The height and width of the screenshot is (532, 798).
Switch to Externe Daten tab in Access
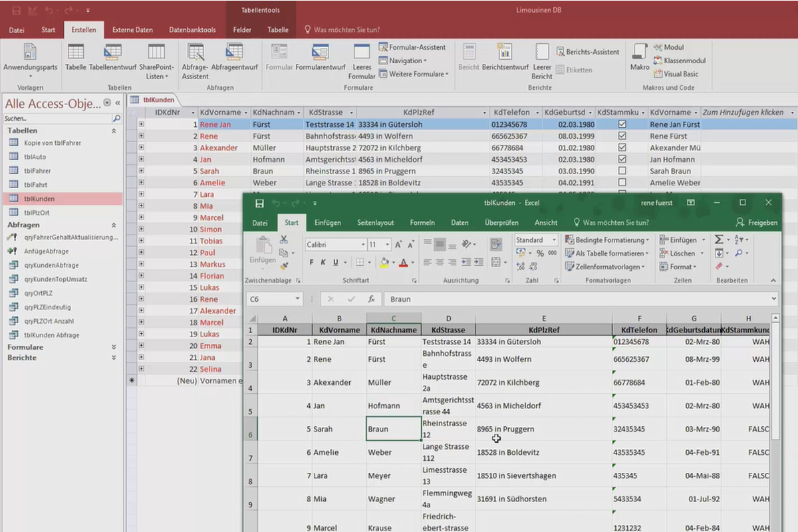click(x=132, y=30)
